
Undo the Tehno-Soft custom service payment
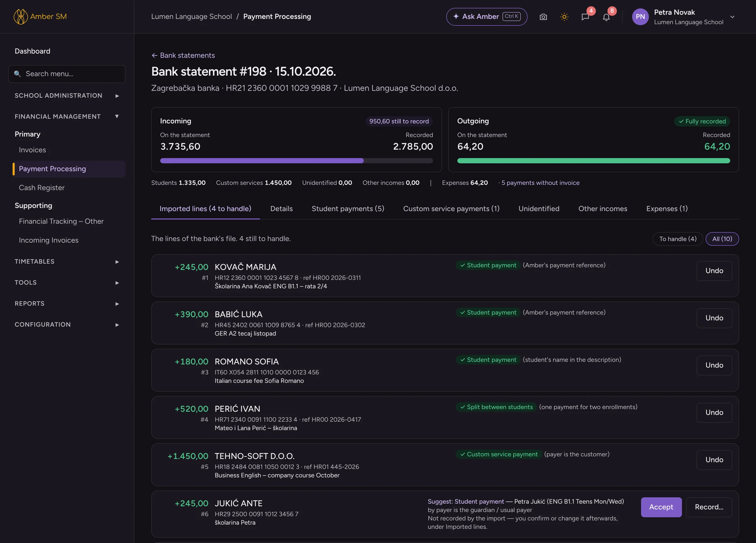click(x=714, y=459)
